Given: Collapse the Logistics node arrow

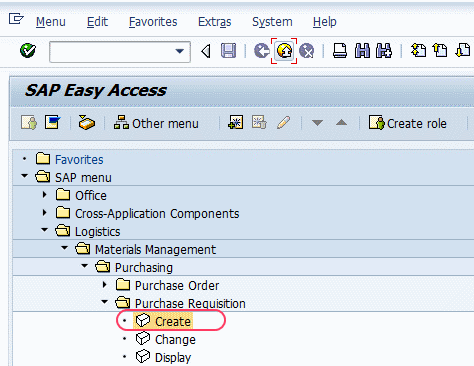Looking at the screenshot, I should (44, 230).
